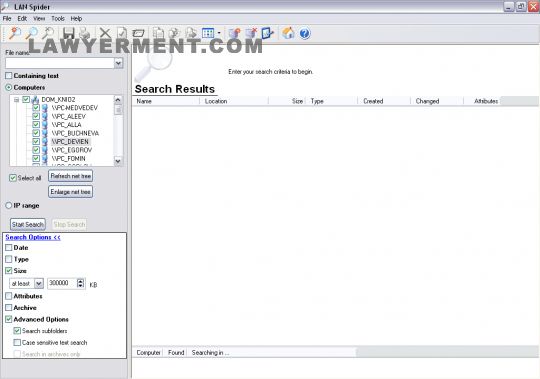Enable the Date search option checkbox
Viewport: 540px width, 379px height.
9,248
